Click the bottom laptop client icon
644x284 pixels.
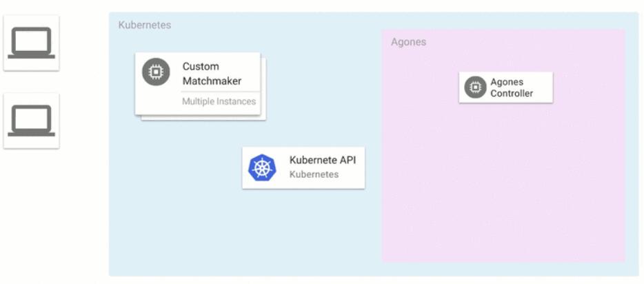pyautogui.click(x=31, y=121)
